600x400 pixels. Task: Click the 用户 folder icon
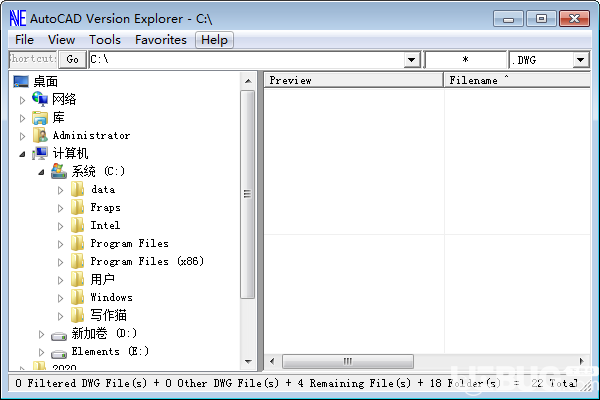tap(78, 279)
